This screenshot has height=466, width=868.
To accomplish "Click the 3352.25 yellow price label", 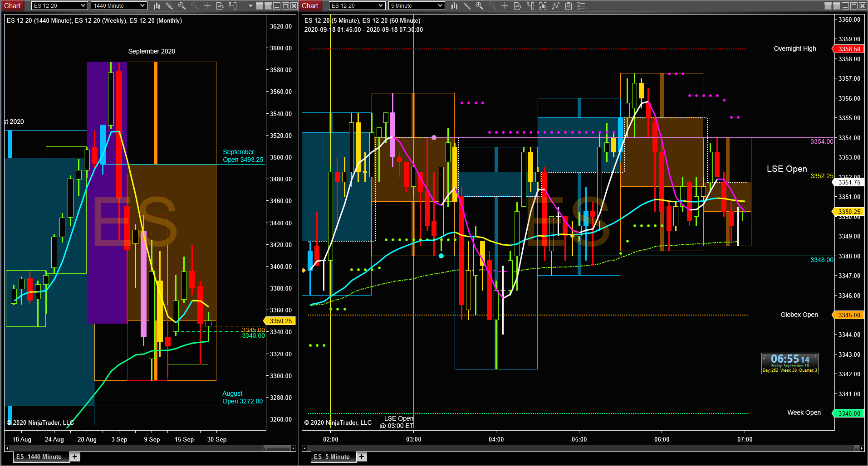I will pyautogui.click(x=822, y=176).
